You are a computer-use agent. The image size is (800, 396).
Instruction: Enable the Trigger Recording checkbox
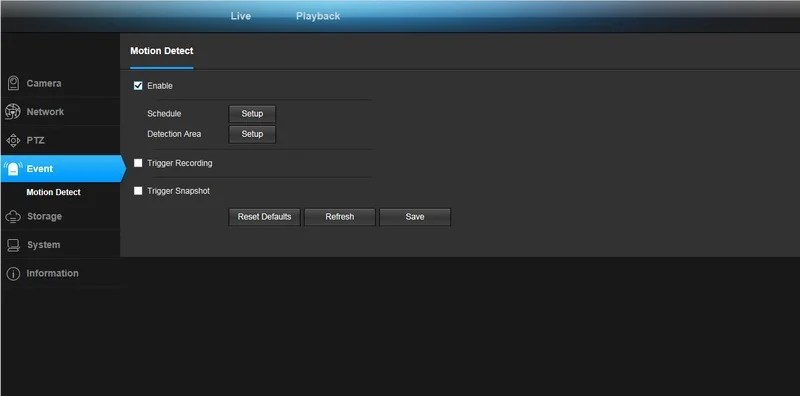(138, 163)
